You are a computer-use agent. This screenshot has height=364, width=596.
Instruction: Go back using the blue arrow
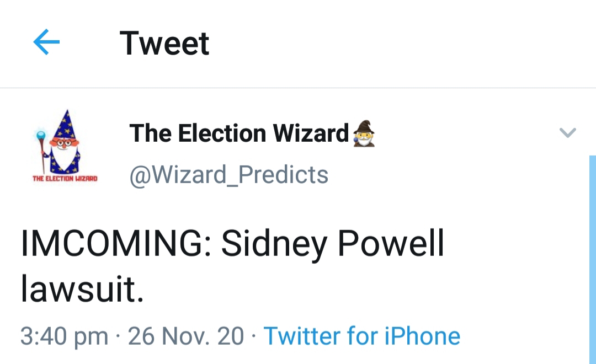click(x=46, y=42)
